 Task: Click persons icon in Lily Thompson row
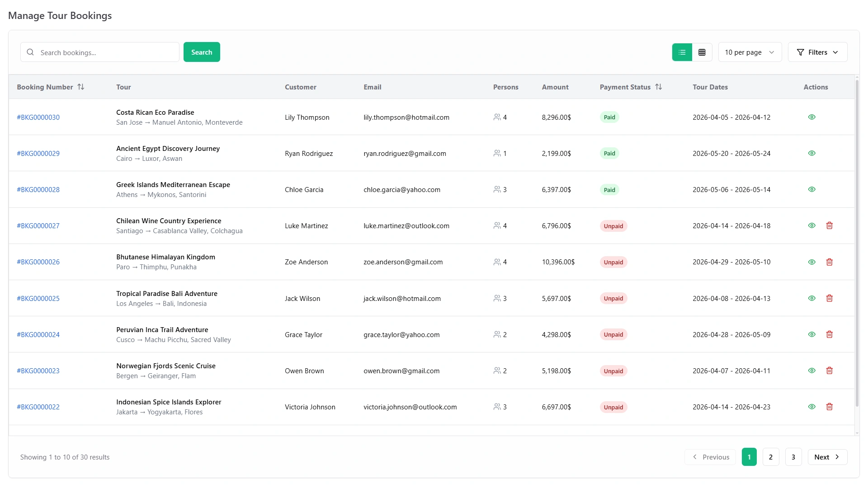(497, 117)
